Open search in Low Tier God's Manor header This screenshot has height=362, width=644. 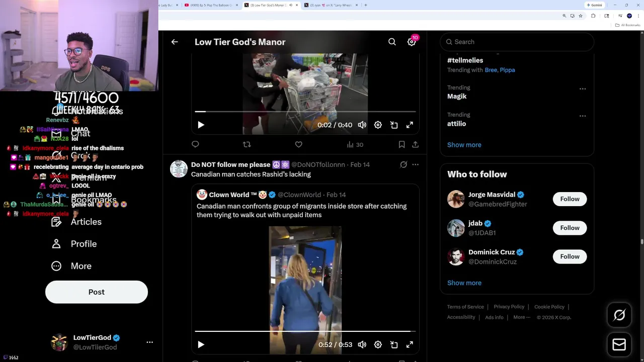[392, 42]
